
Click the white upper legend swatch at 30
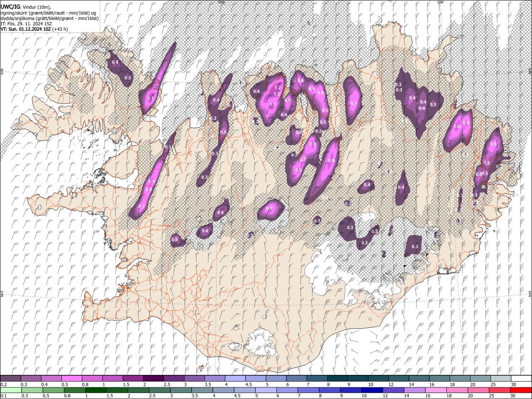pyautogui.click(x=521, y=379)
